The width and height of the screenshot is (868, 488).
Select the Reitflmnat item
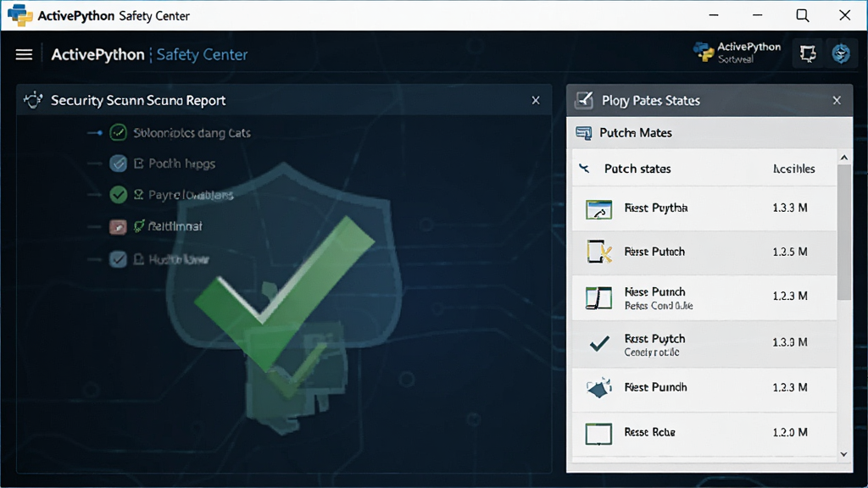tap(175, 226)
